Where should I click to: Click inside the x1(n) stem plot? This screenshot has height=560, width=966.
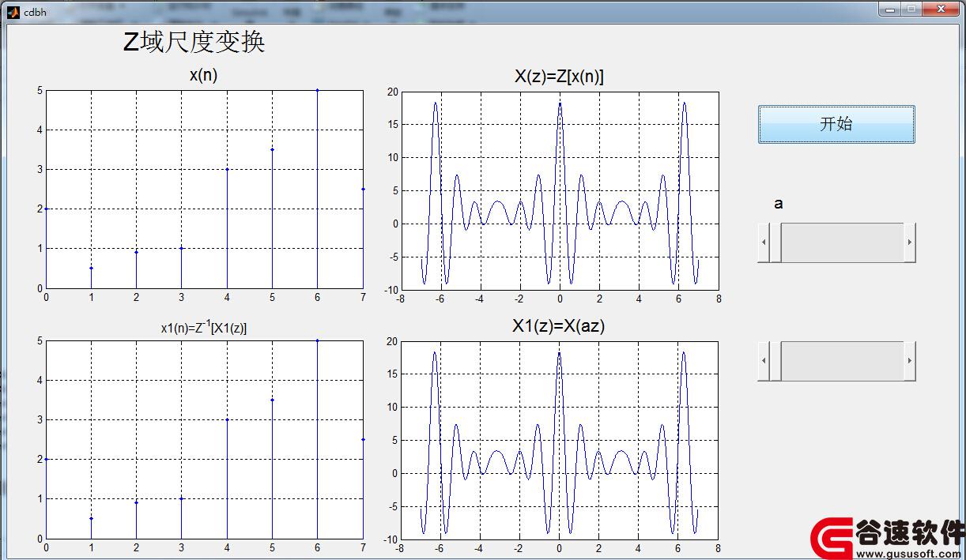pos(205,440)
